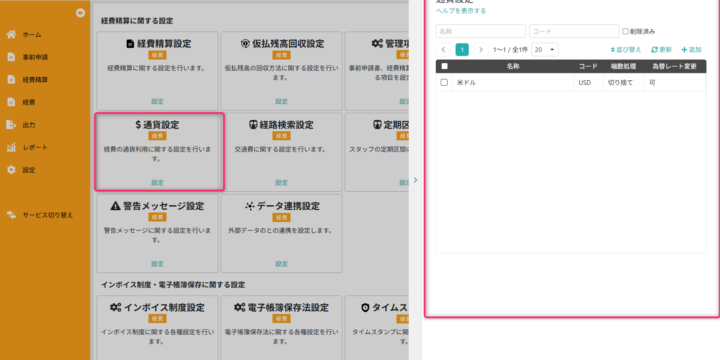Click the ヘルプを表示する help link

(461, 11)
